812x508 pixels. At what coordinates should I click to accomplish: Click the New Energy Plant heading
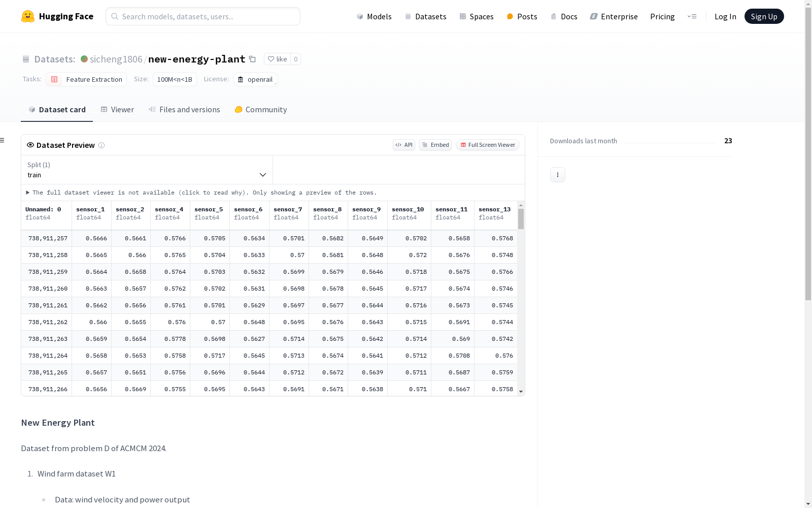58,423
